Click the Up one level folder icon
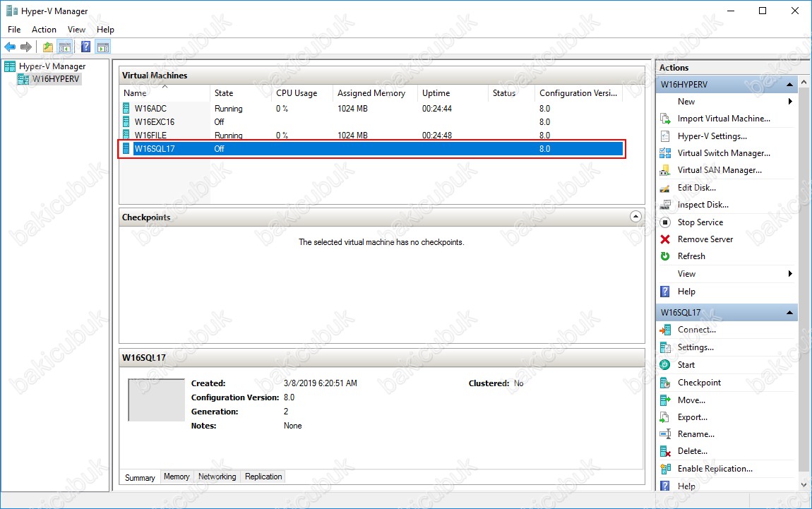The height and width of the screenshot is (509, 812). tap(47, 47)
